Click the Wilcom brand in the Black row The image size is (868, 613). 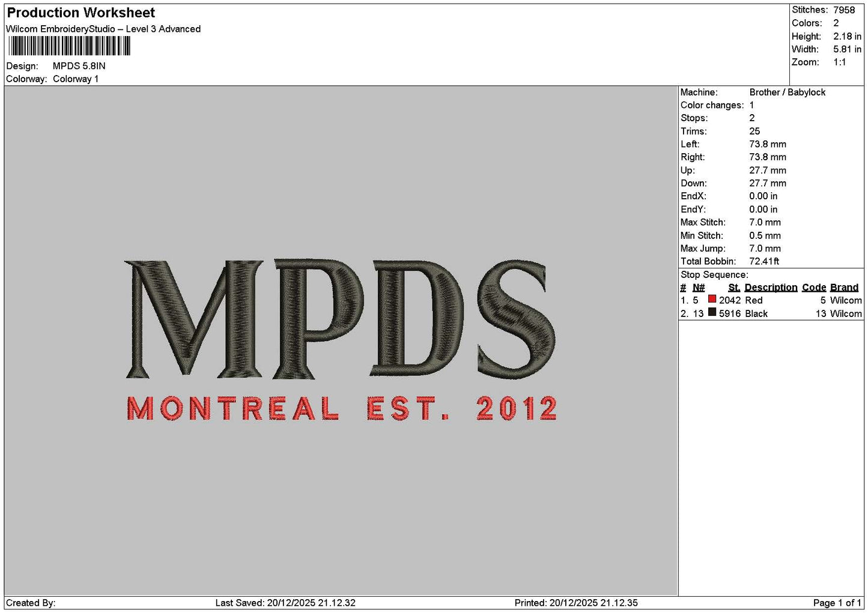point(846,313)
